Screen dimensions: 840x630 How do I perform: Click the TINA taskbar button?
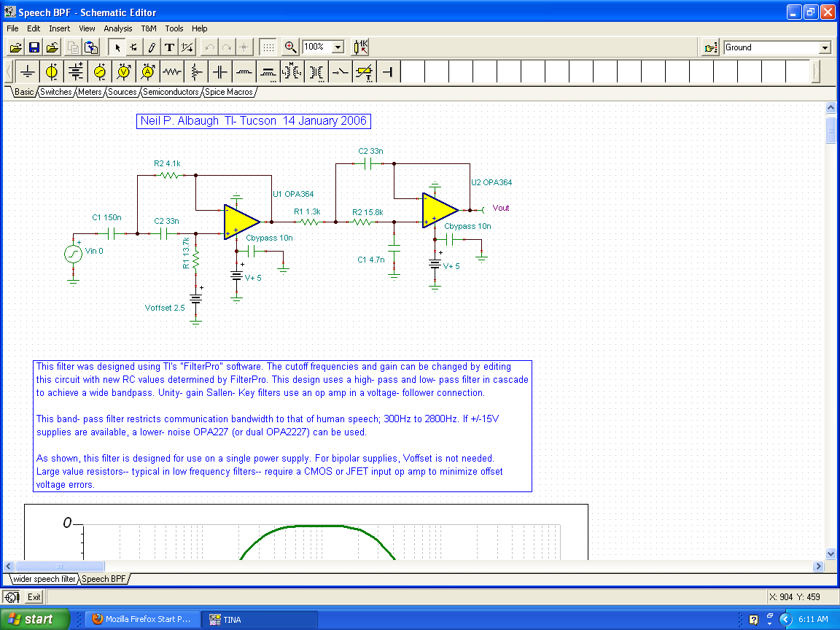(x=260, y=619)
